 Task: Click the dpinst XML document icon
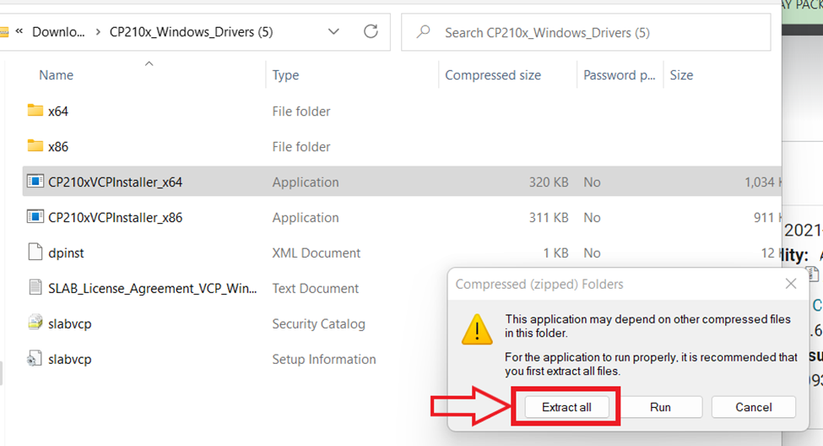coord(35,253)
